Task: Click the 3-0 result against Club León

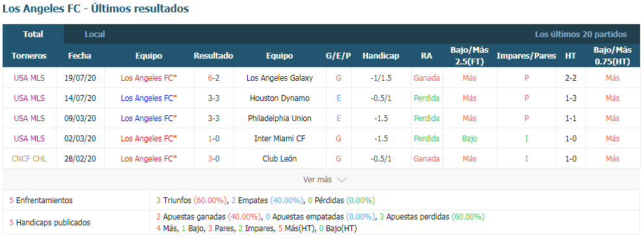Action: [x=213, y=158]
